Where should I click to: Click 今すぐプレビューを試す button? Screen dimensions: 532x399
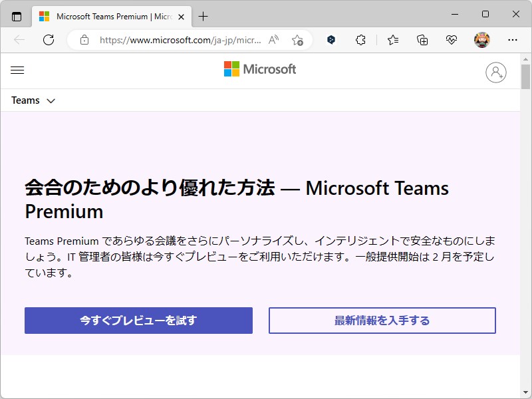coord(138,321)
